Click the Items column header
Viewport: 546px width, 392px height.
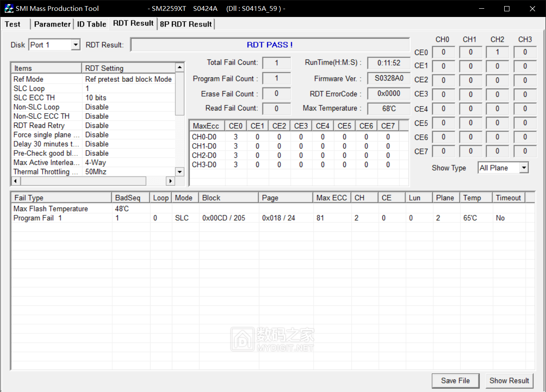pyautogui.click(x=47, y=68)
